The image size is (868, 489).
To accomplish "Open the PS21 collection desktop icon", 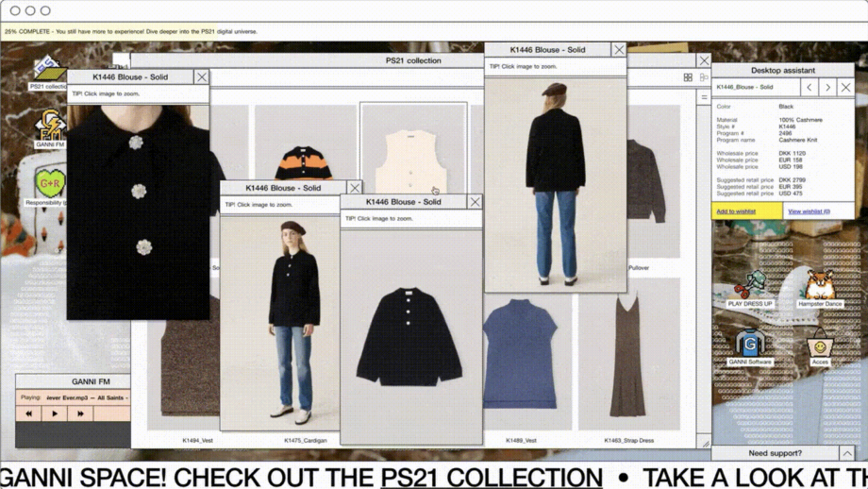I will pyautogui.click(x=49, y=72).
